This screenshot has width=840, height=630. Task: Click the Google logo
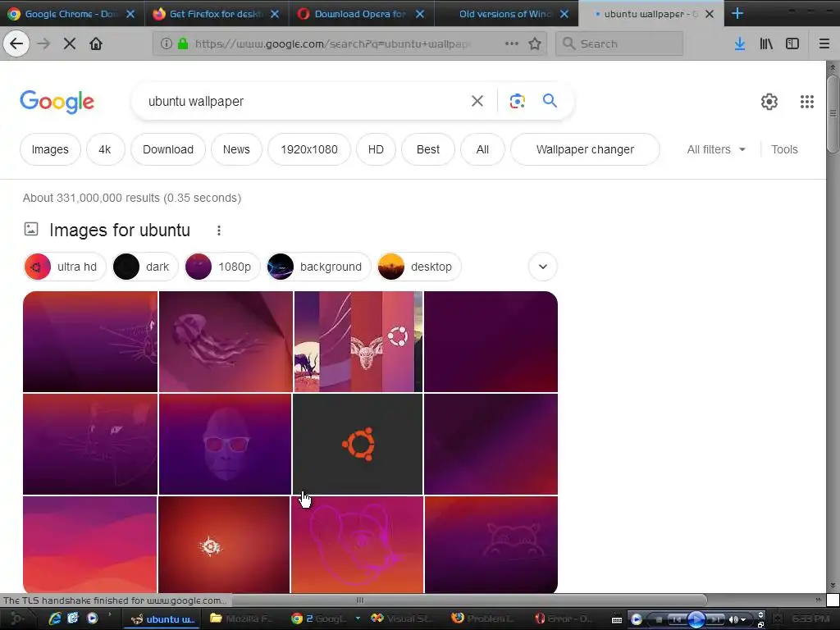coord(57,102)
